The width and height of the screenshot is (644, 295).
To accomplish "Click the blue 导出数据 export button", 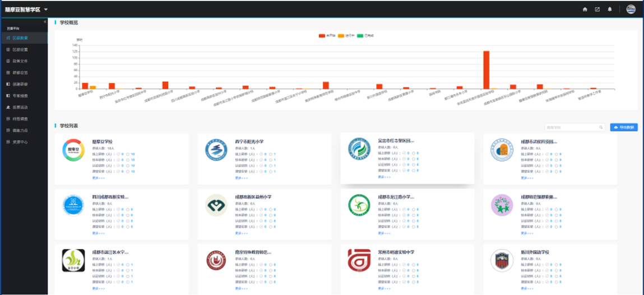I will click(x=623, y=127).
